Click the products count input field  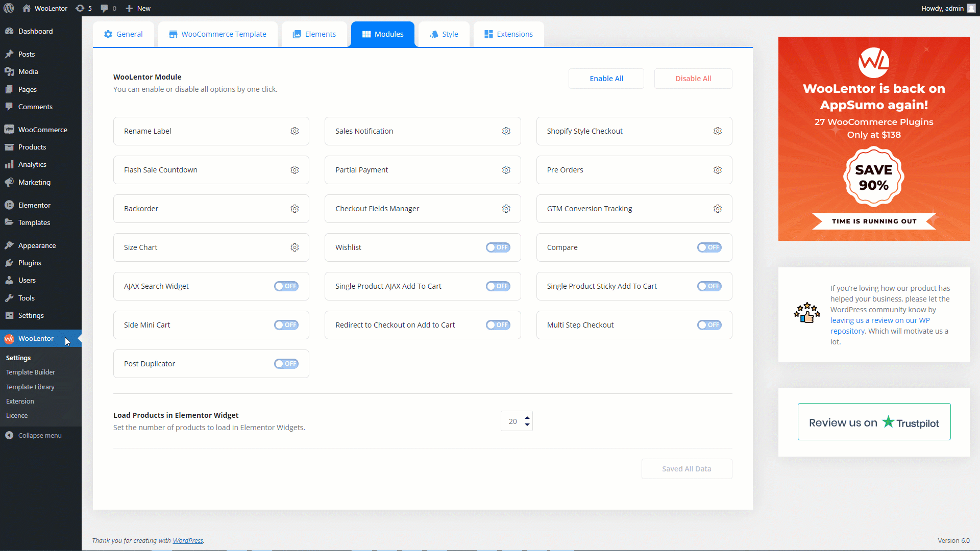pos(512,421)
